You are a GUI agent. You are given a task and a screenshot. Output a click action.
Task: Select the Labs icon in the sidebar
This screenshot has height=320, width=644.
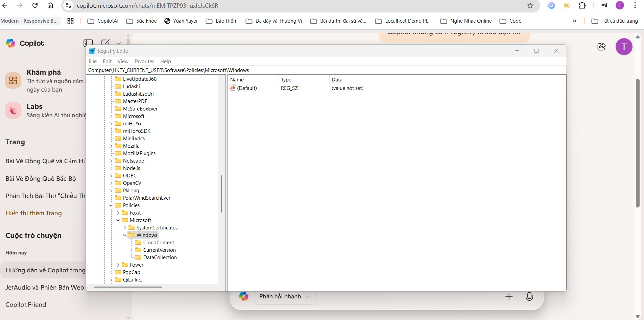tap(13, 110)
